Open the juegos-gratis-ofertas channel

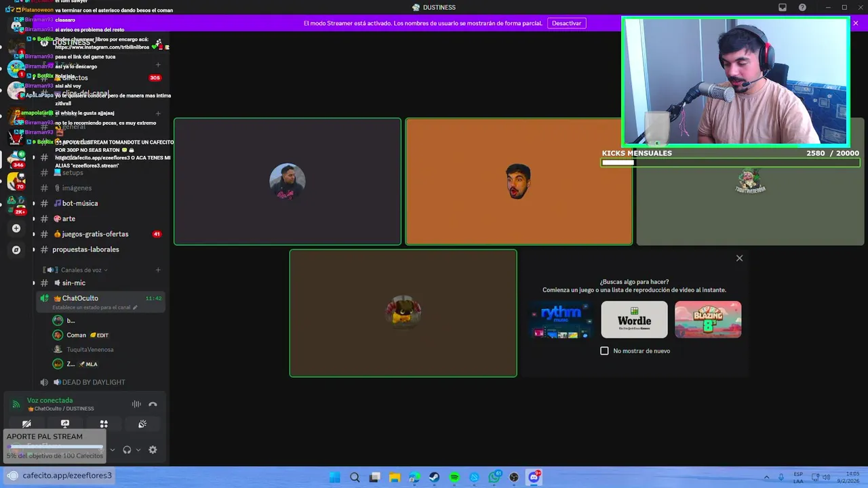100,234
